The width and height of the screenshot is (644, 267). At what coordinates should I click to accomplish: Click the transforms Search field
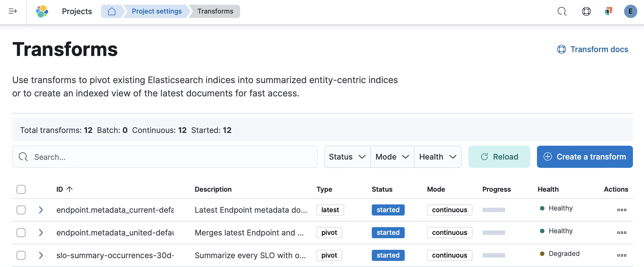(165, 157)
